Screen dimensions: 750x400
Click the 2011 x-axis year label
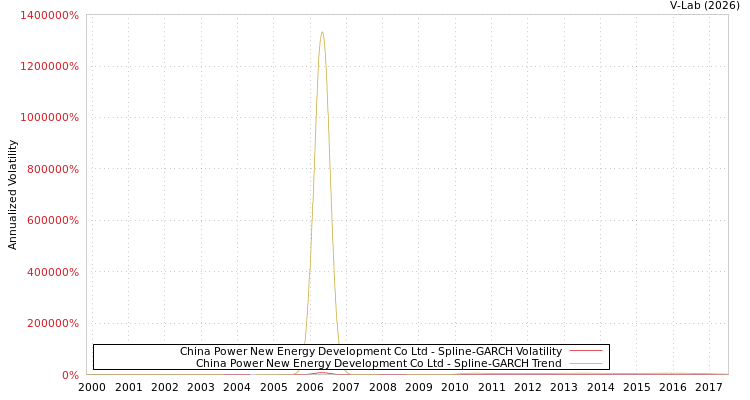(x=492, y=387)
